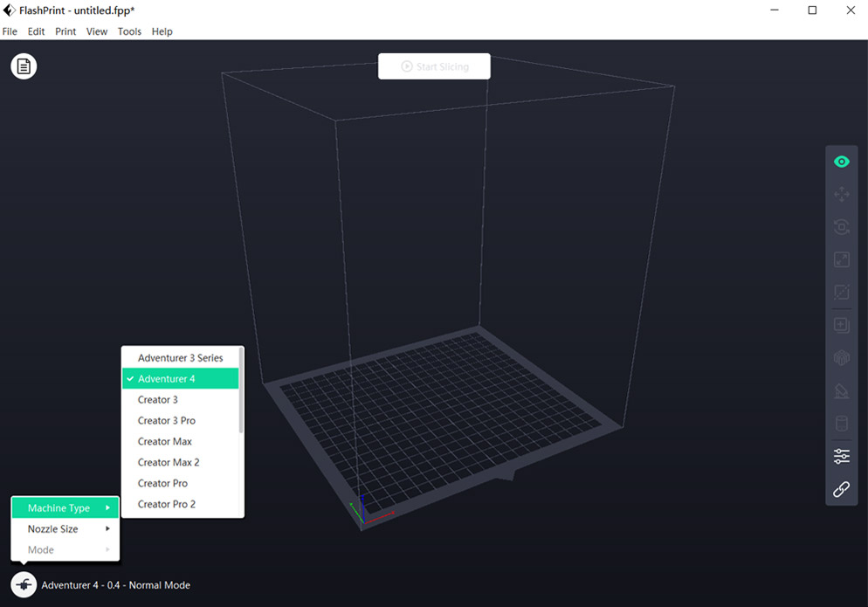
Task: Open the Supports tool icon
Action: pyautogui.click(x=842, y=358)
